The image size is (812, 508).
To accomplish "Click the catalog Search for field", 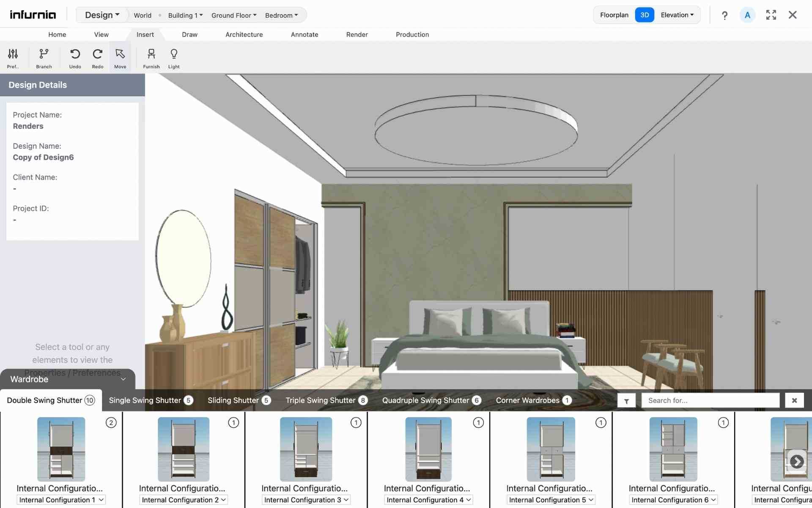I will pyautogui.click(x=710, y=400).
